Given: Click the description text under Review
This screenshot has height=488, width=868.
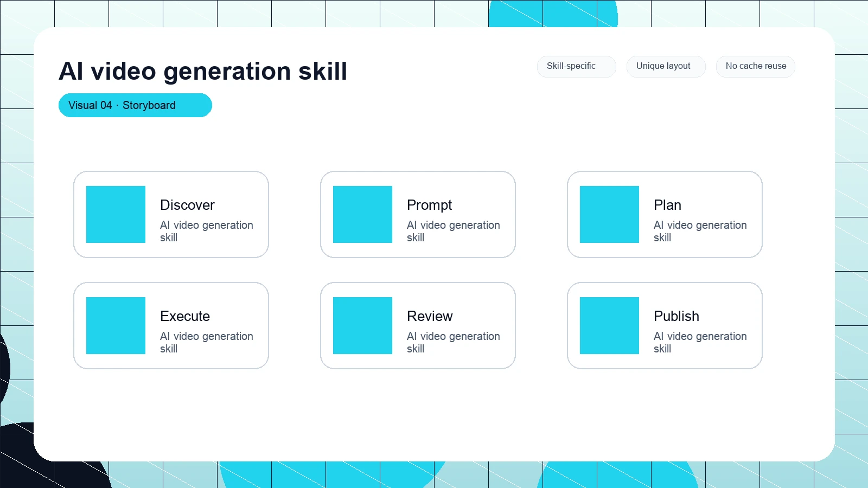Looking at the screenshot, I should click(x=454, y=342).
